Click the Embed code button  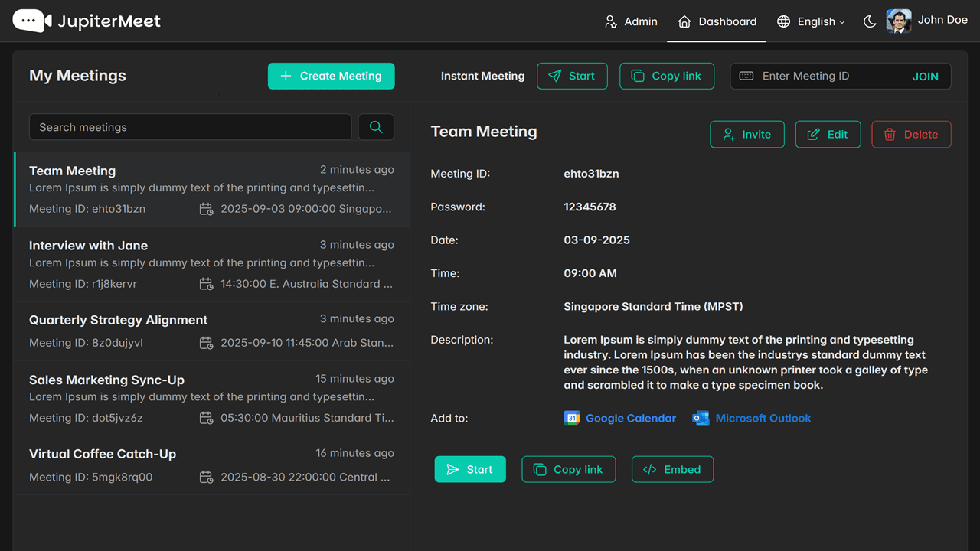click(672, 469)
